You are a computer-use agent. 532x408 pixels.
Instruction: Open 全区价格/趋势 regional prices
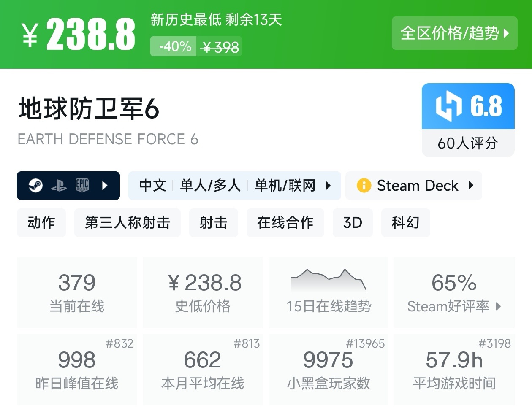pos(454,33)
